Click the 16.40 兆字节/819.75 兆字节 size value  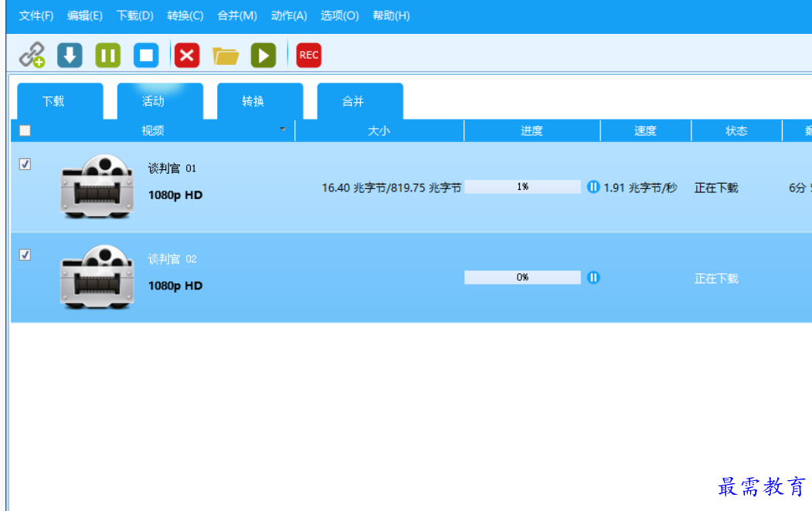(392, 188)
